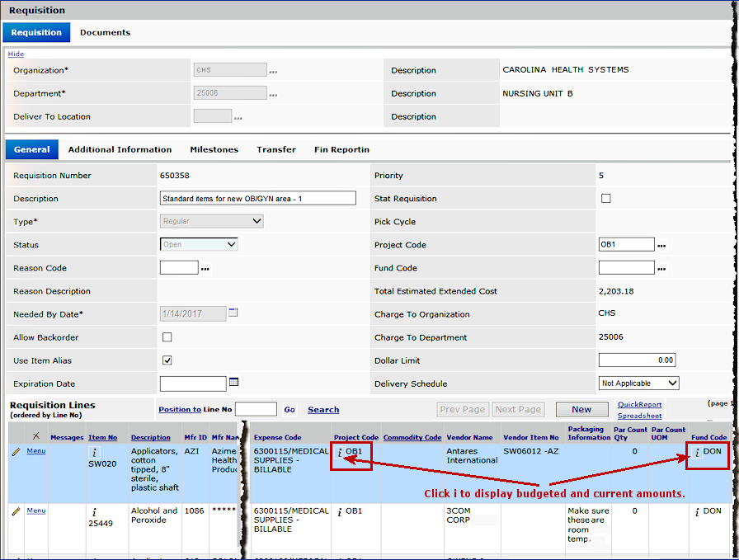739x560 pixels.
Task: Check the Allow Backorder box
Action: [x=167, y=337]
